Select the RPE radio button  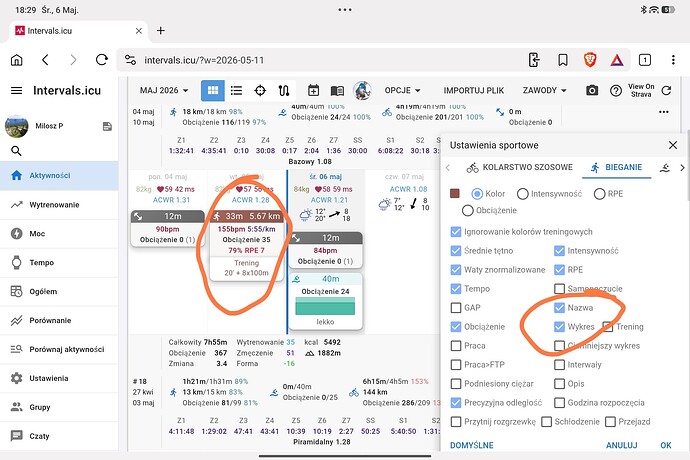(599, 194)
